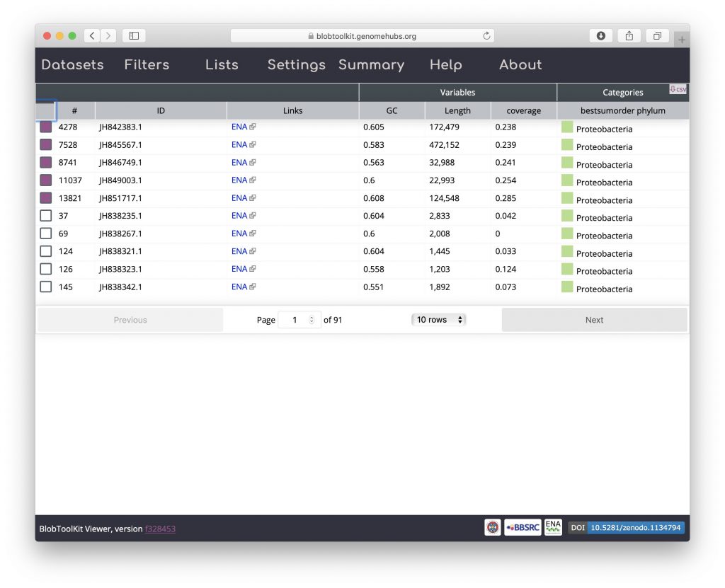Toggle the select-all checkbox in table header
This screenshot has width=725, height=588.
46,110
